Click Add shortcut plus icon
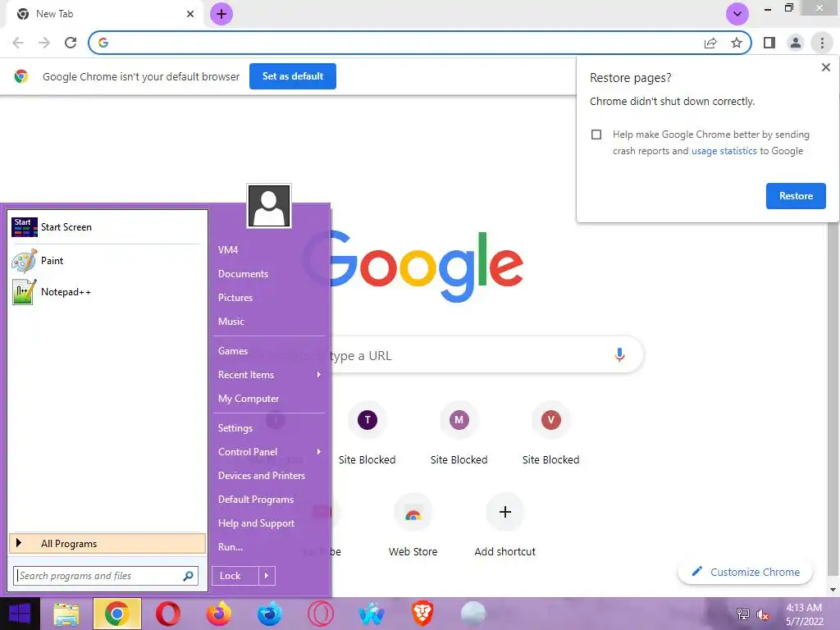The width and height of the screenshot is (840, 630). coord(504,512)
